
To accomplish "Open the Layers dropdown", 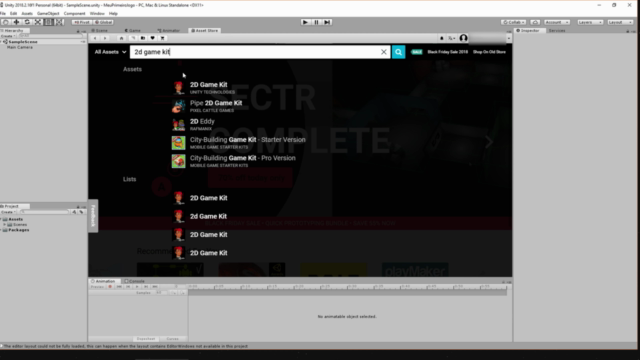I will (x=590, y=22).
